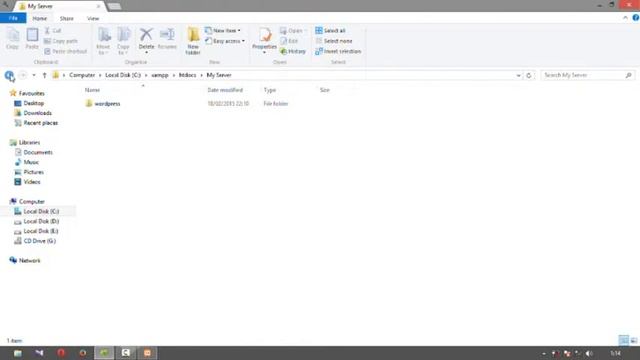640x360 pixels.
Task: Open Downloads in Favourites
Action: [x=33, y=113]
